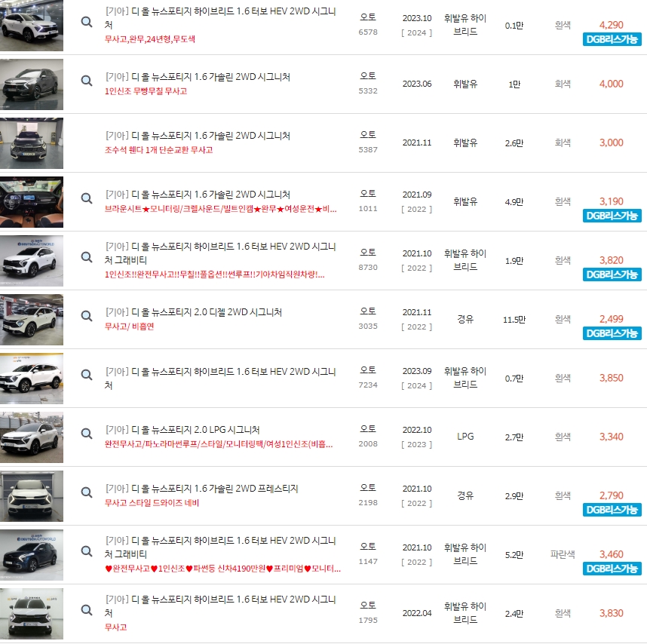Open 1.6 가솔린 title with 1인신조 무빵무칠 무사고
Screen dimensions: 647x644
[x=198, y=77]
